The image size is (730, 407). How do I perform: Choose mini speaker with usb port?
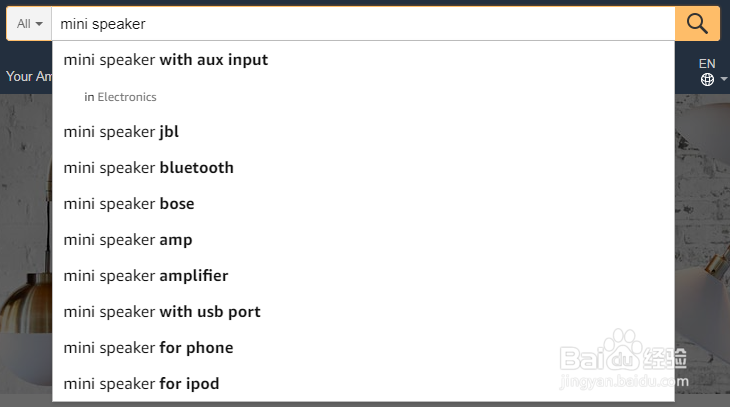tap(162, 312)
